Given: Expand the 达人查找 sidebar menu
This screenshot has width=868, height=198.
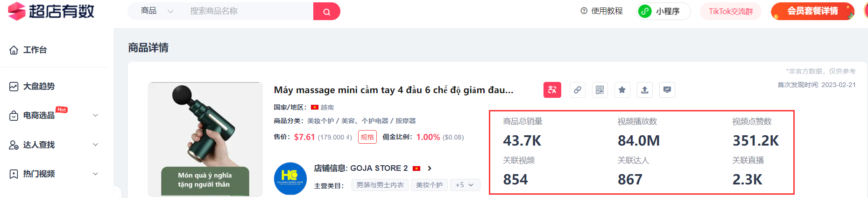Looking at the screenshot, I should click(x=54, y=145).
